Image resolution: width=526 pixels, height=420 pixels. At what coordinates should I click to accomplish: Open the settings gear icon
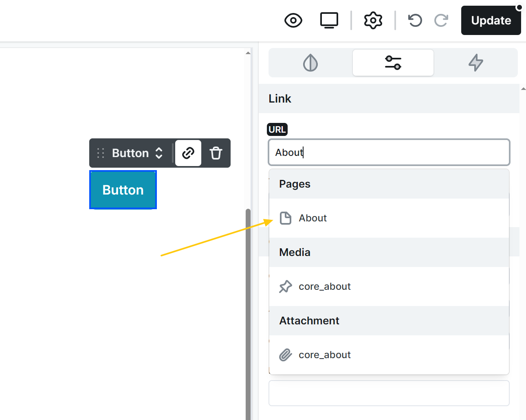tap(373, 20)
